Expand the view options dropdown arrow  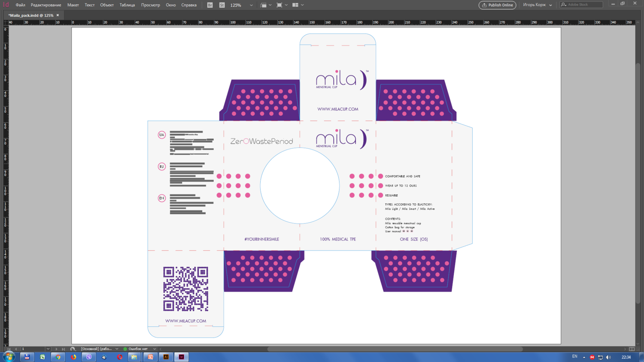point(270,5)
